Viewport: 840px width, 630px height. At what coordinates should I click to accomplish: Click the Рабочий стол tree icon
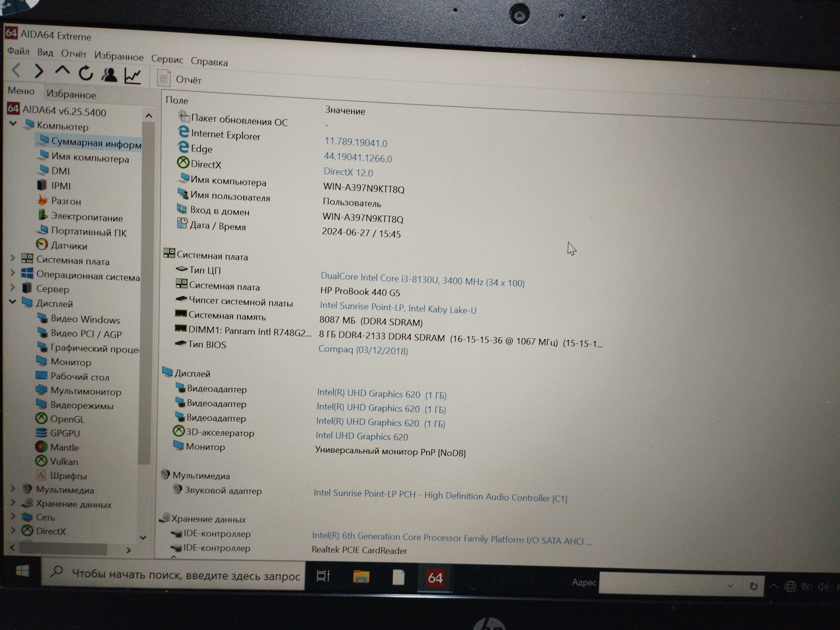42,375
